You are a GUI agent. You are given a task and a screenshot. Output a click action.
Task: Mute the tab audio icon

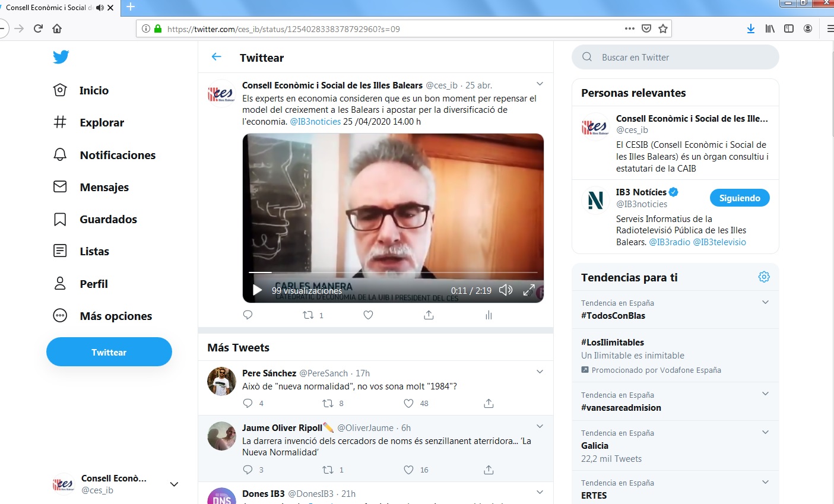100,8
